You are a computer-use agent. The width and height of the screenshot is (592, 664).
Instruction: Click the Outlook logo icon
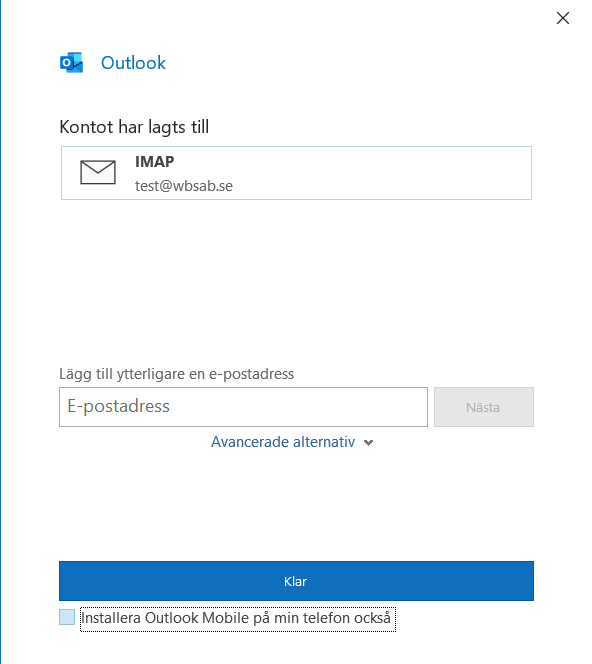[x=71, y=63]
